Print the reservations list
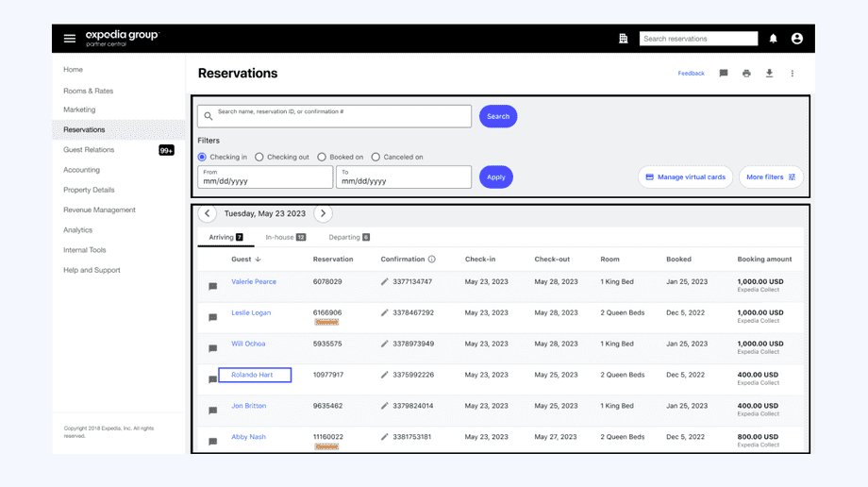Image resolution: width=868 pixels, height=487 pixels. (x=746, y=73)
